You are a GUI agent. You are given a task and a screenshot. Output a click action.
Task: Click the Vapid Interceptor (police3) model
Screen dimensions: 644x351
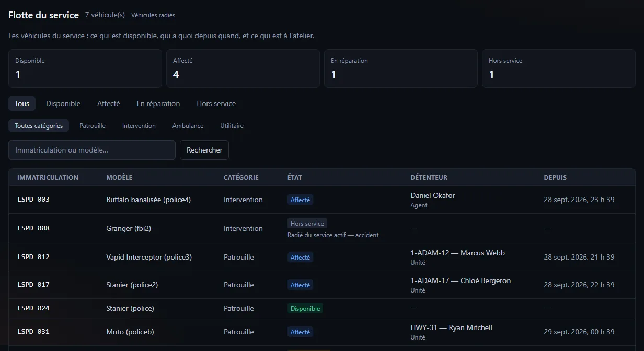pos(149,257)
